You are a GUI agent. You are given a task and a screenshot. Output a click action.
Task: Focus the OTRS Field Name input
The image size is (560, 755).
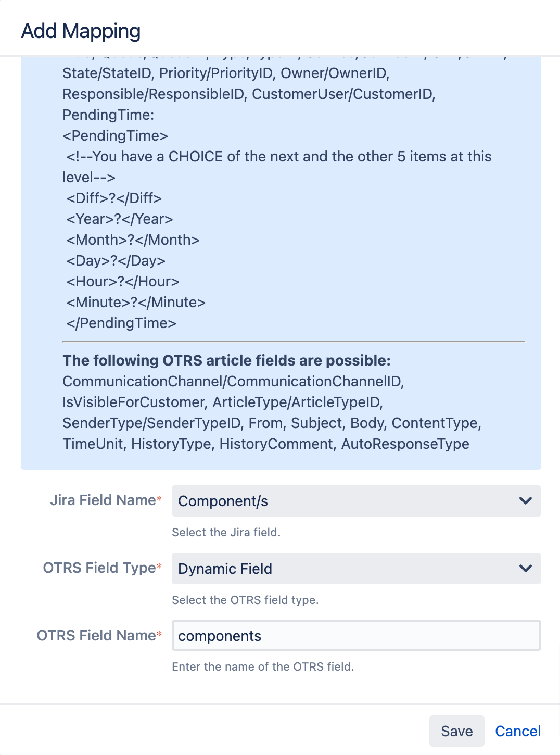(x=356, y=636)
